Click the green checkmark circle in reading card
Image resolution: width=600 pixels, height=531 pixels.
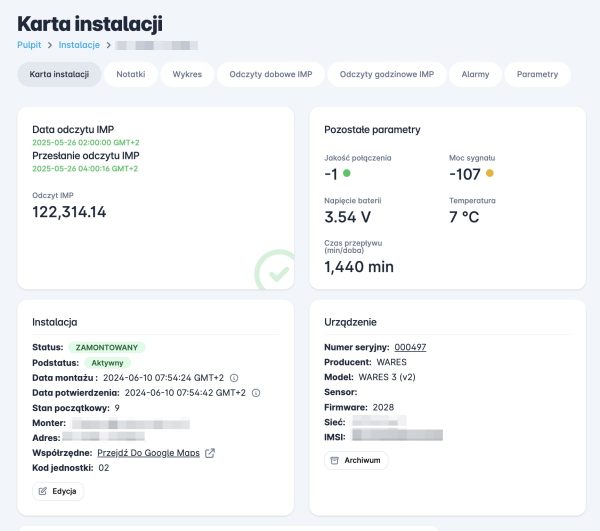coord(273,271)
